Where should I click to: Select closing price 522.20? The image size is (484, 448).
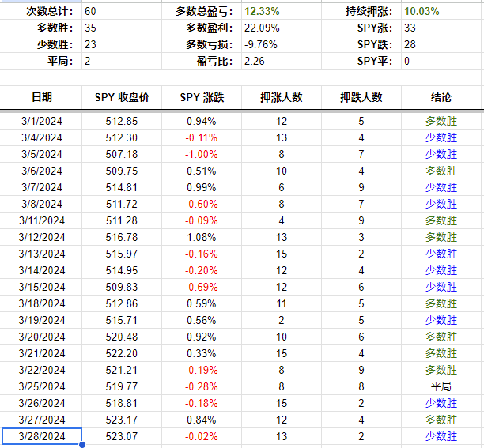tap(122, 353)
